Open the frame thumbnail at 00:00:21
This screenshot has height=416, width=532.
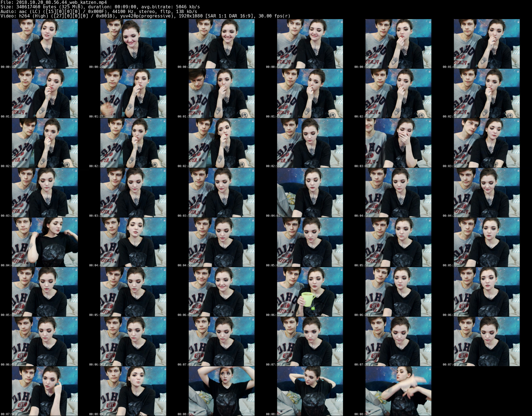click(x=133, y=44)
